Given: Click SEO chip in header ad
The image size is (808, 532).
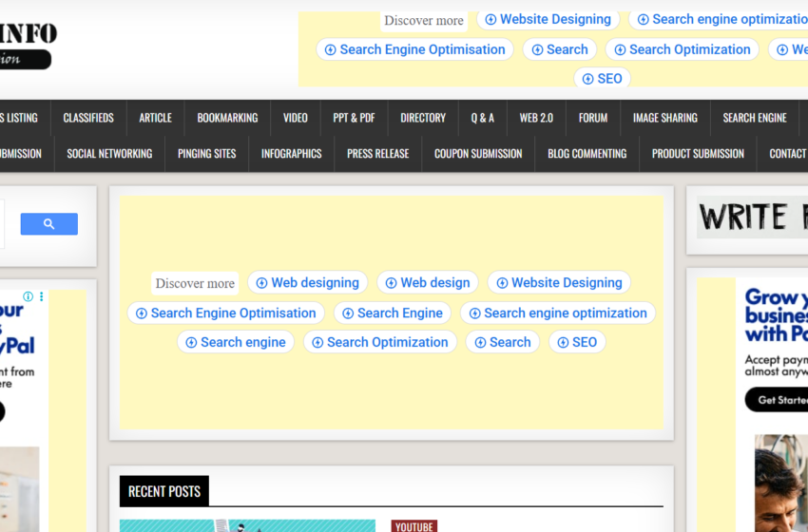Looking at the screenshot, I should tap(603, 78).
